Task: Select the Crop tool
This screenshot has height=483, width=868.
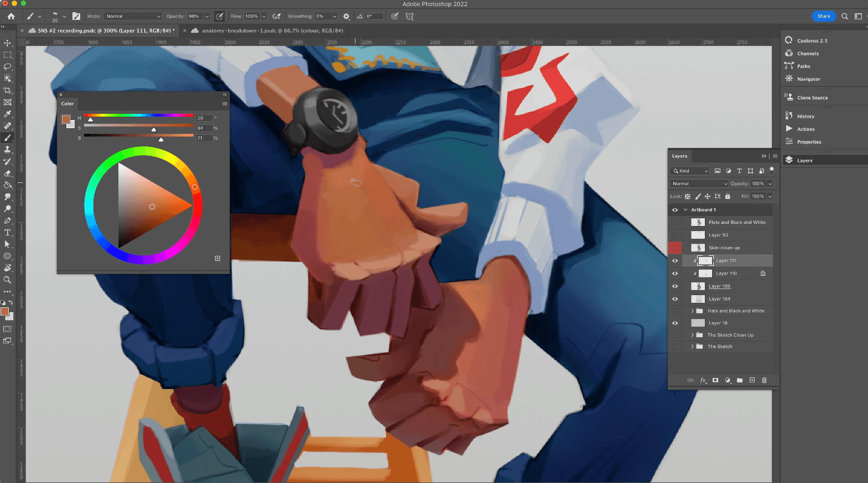Action: [8, 90]
